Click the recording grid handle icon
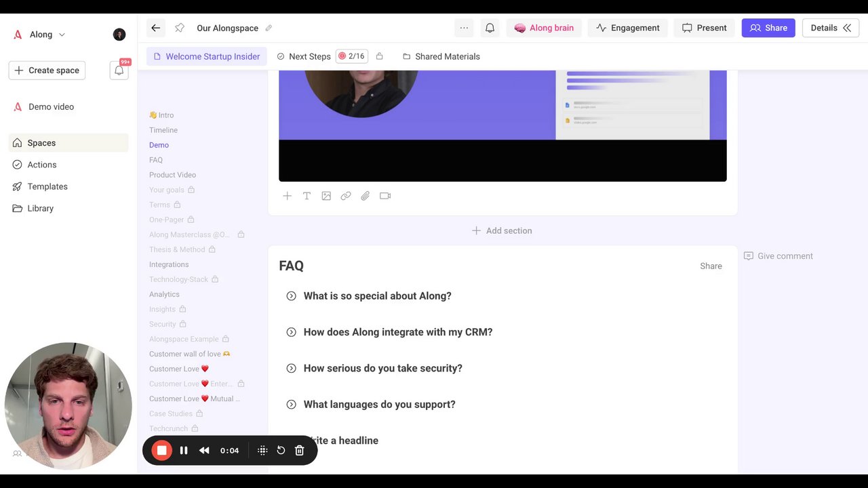The width and height of the screenshot is (868, 488). coord(262,450)
